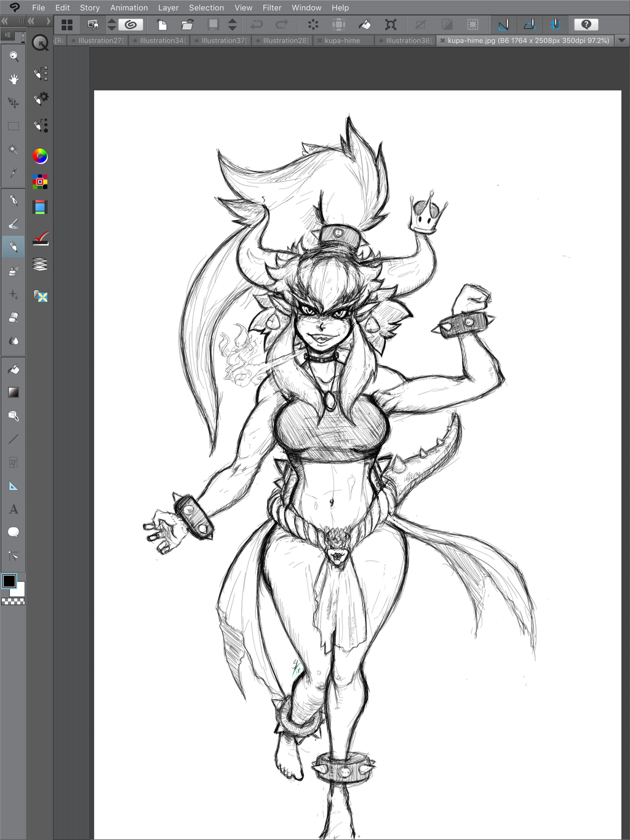630x840 pixels.
Task: Select the Operation object tool
Action: tap(14, 103)
